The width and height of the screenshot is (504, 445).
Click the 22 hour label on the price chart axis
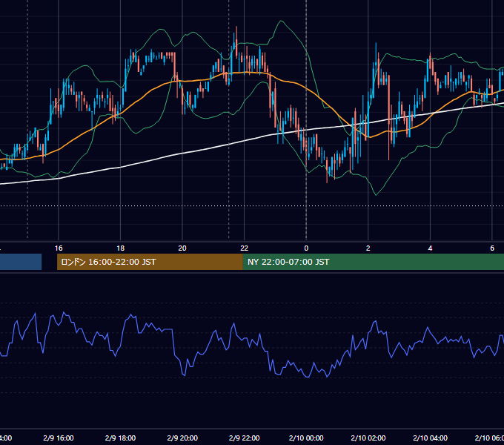[x=245, y=248]
